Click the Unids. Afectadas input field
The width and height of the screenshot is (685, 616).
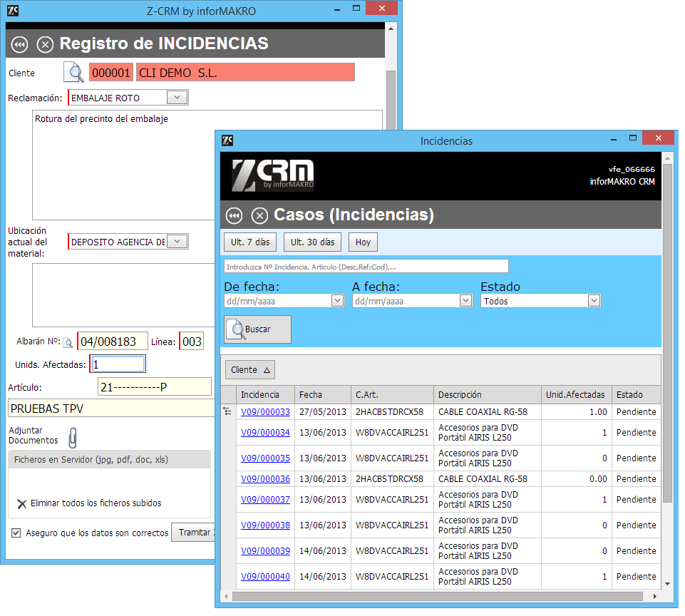click(x=118, y=364)
